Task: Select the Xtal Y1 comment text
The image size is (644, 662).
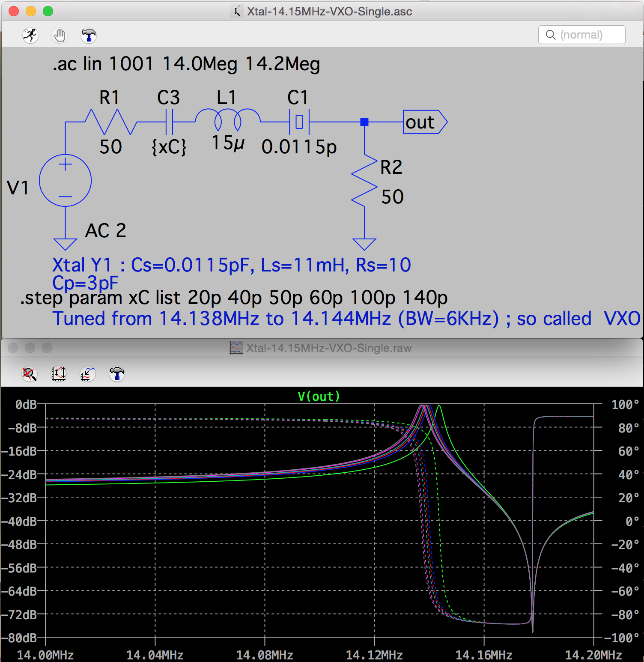Action: [230, 265]
